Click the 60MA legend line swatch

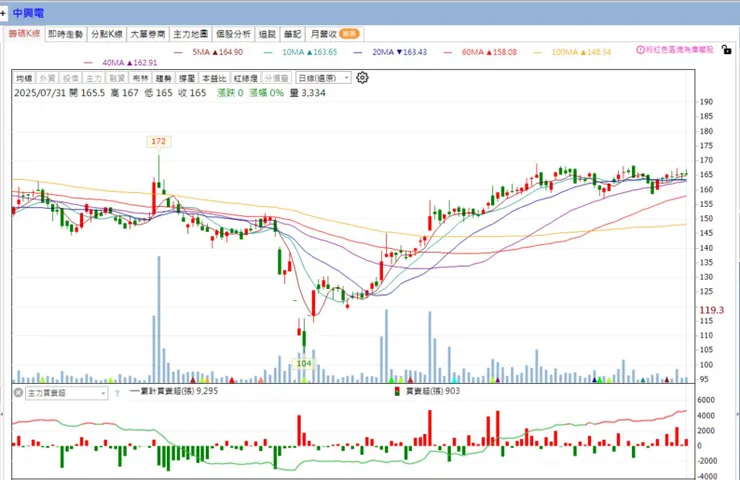coord(447,52)
